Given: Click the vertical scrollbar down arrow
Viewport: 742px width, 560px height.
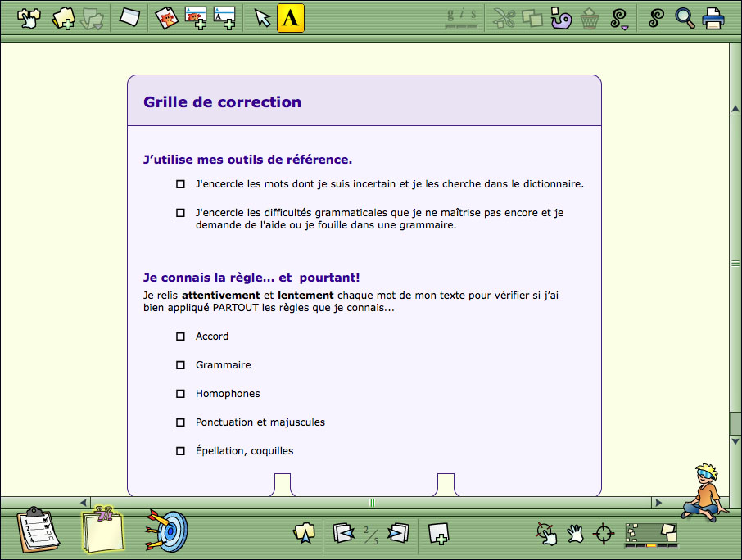Looking at the screenshot, I should pos(735,441).
